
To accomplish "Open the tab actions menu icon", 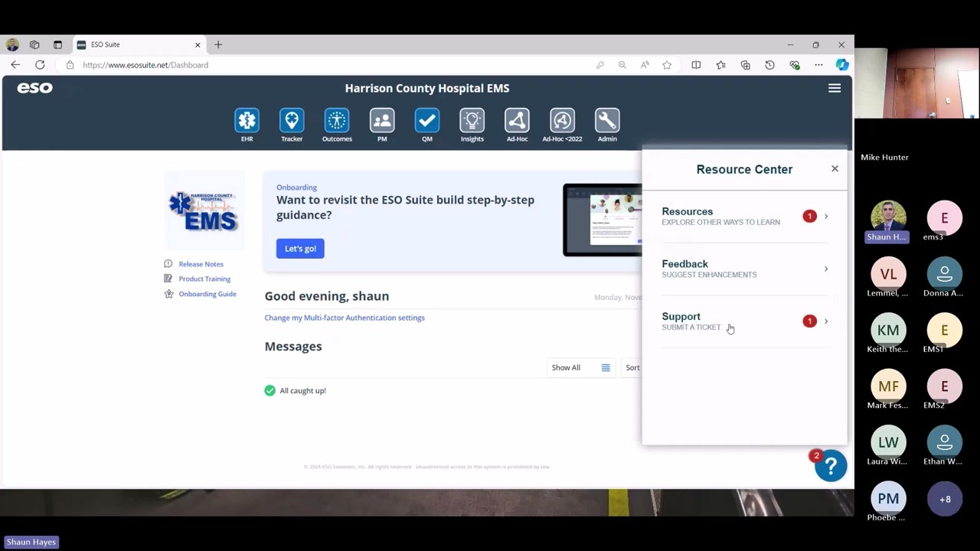I will click(x=57, y=44).
